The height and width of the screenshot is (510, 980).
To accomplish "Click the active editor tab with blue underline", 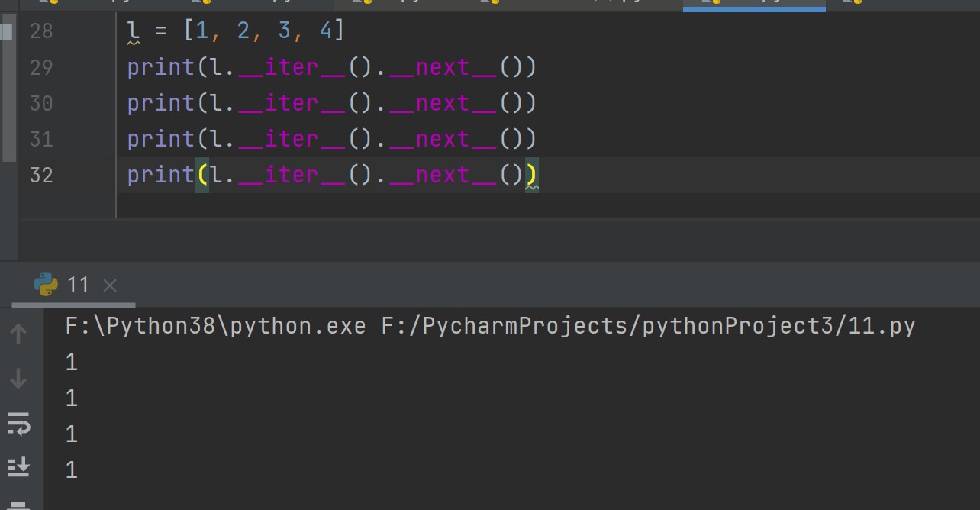I will click(x=753, y=3).
